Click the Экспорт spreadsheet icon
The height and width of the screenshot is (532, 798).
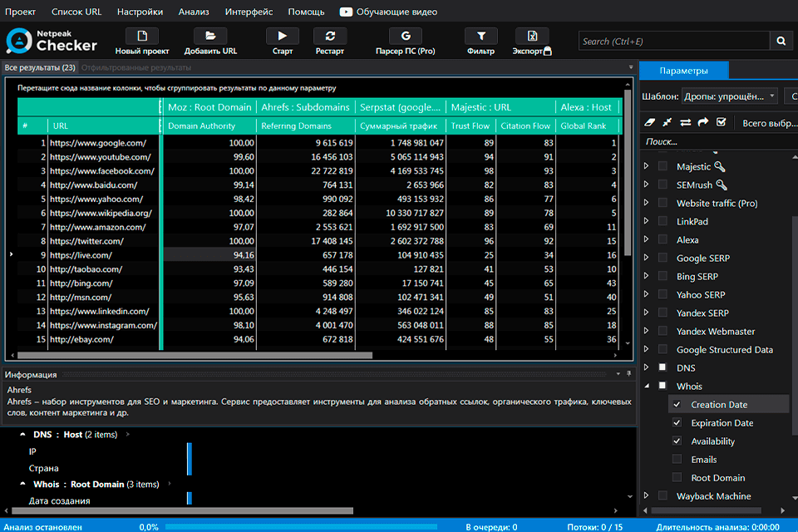pyautogui.click(x=532, y=37)
